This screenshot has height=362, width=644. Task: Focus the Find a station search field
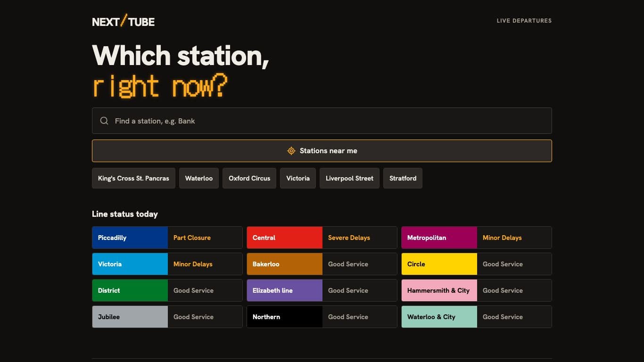(322, 121)
